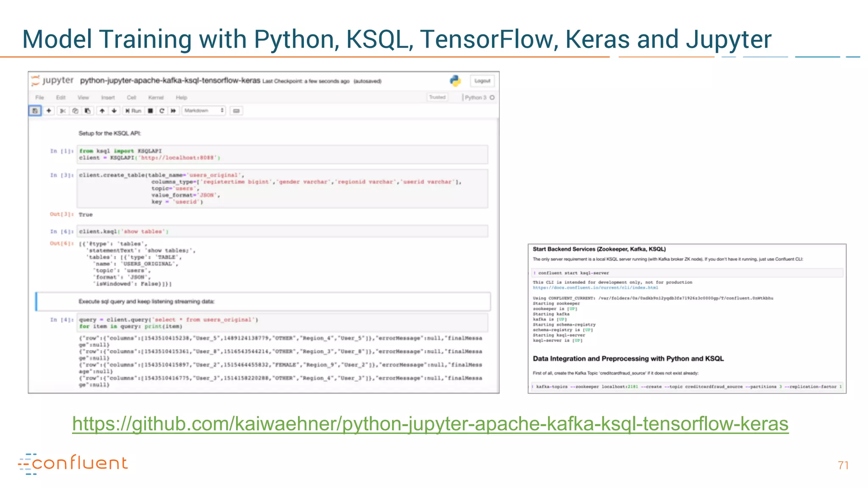
Task: Restart the kernel with the circular arrow
Action: pos(161,111)
